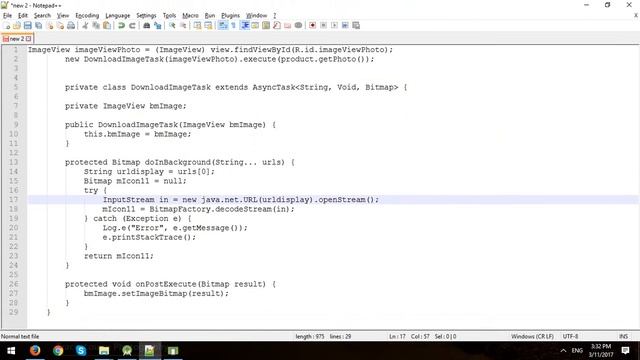Save the file with the Save icon
The height and width of the screenshot is (360, 640).
[x=27, y=25]
